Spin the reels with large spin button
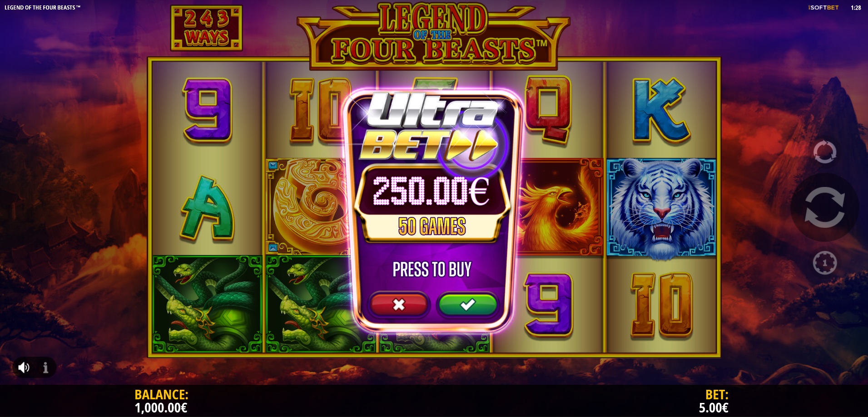Viewport: 868px width, 417px height. pos(824,207)
